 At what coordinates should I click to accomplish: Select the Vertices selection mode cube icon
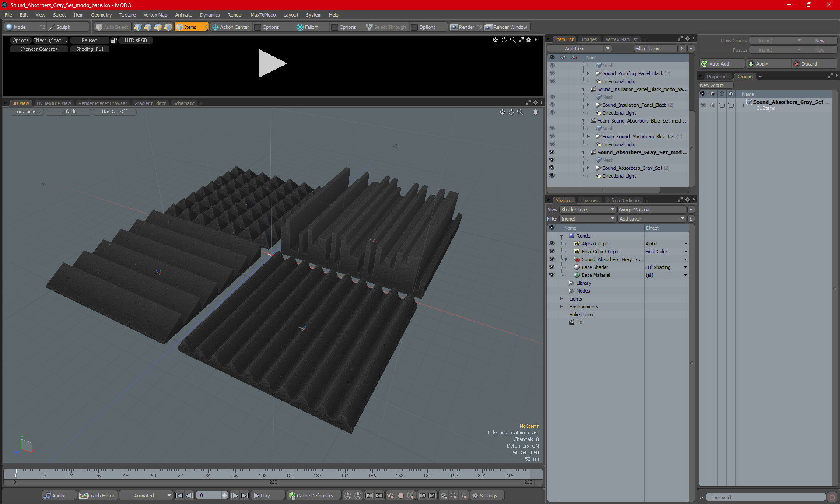138,27
